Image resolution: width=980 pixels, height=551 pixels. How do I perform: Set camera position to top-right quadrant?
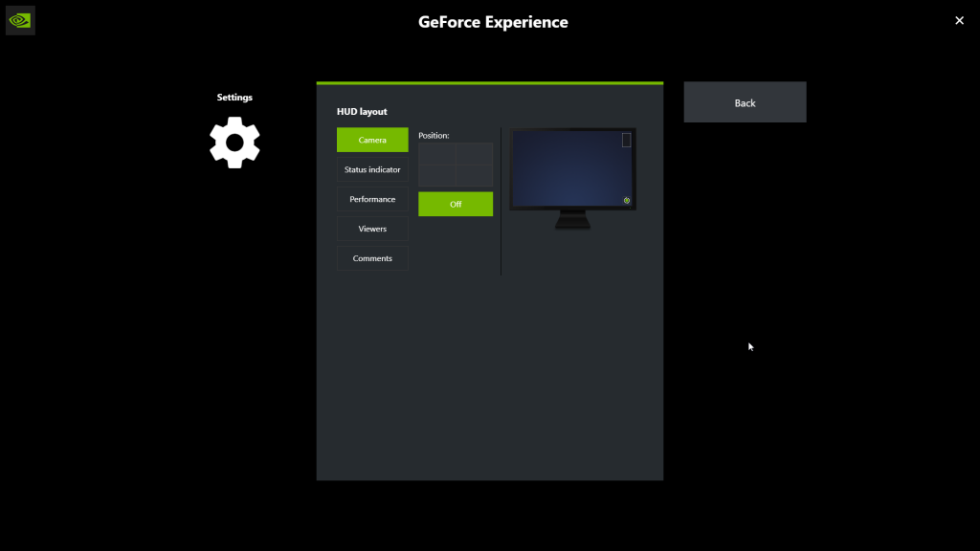click(475, 154)
